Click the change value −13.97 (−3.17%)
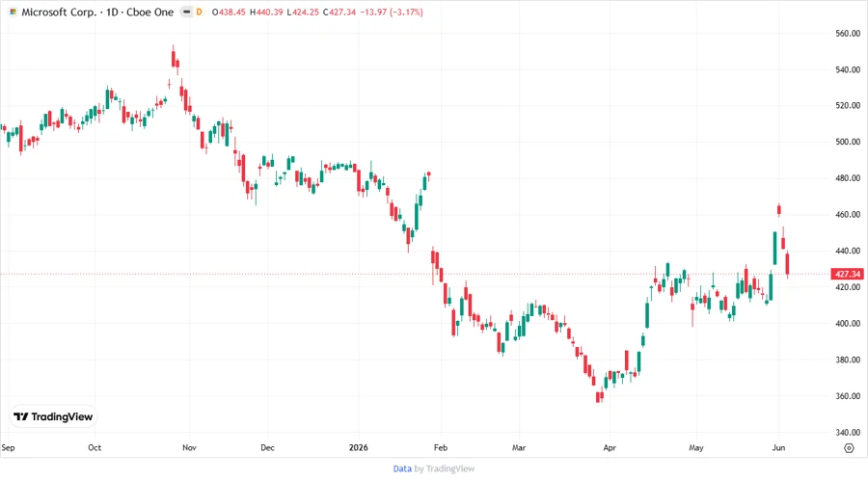 [x=392, y=13]
